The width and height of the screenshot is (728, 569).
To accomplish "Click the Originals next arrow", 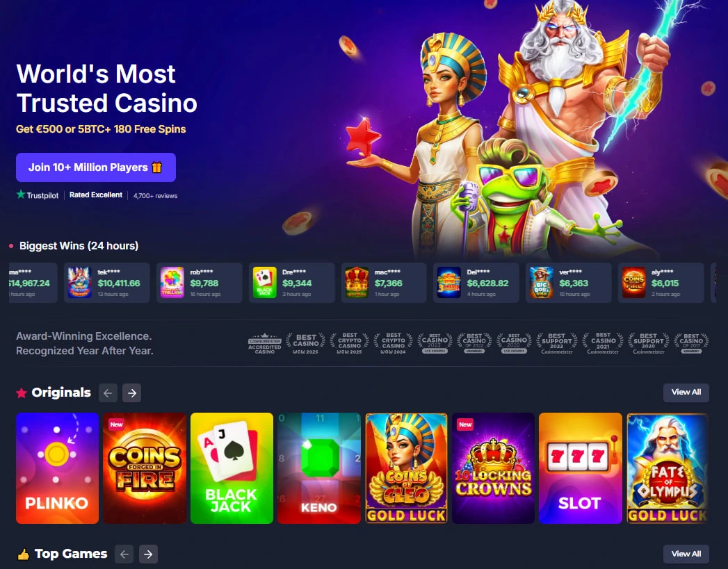I will [x=132, y=393].
